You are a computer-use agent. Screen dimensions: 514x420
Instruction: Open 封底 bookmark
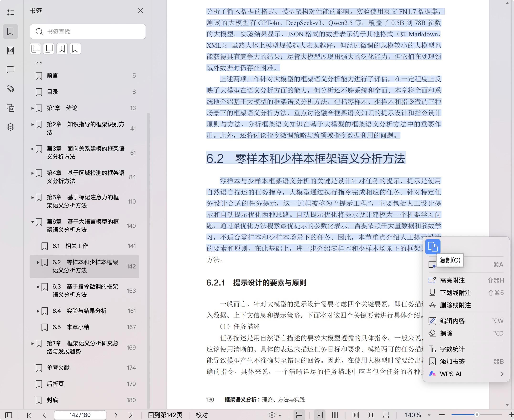click(84, 400)
